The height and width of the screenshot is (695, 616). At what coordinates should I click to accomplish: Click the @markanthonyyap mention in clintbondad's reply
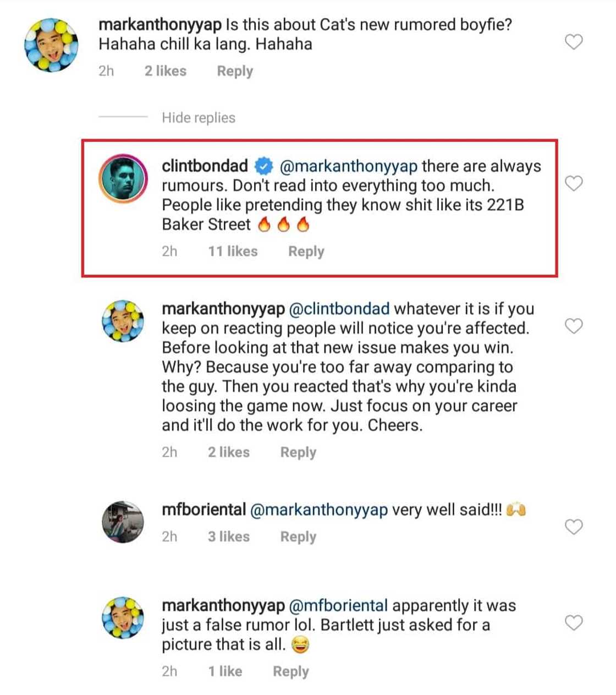pos(349,166)
